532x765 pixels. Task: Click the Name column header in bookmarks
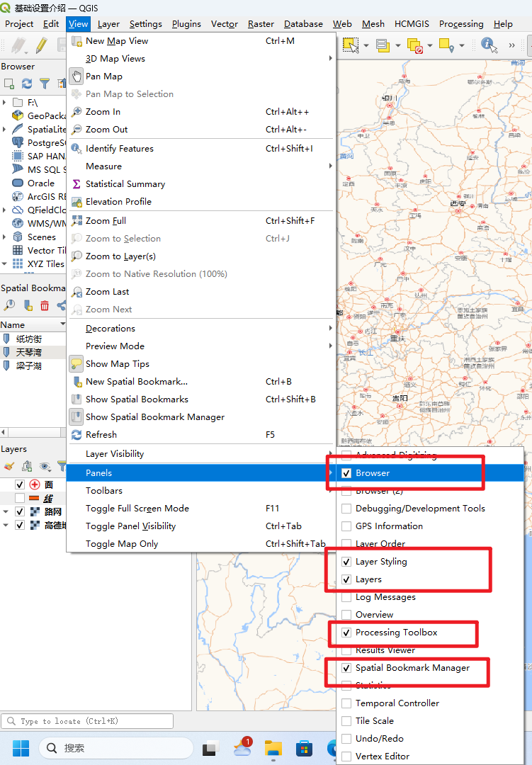[33, 325]
